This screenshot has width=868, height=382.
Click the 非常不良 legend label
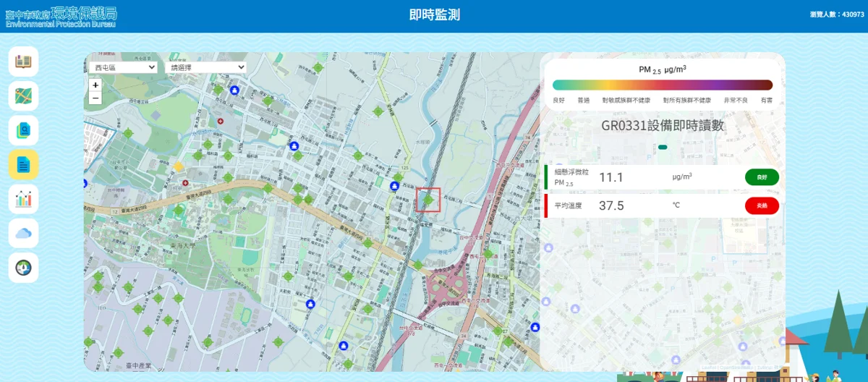(735, 101)
